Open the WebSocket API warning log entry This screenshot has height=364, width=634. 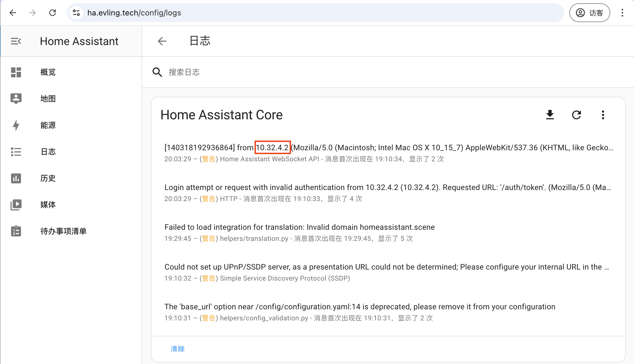(x=388, y=153)
